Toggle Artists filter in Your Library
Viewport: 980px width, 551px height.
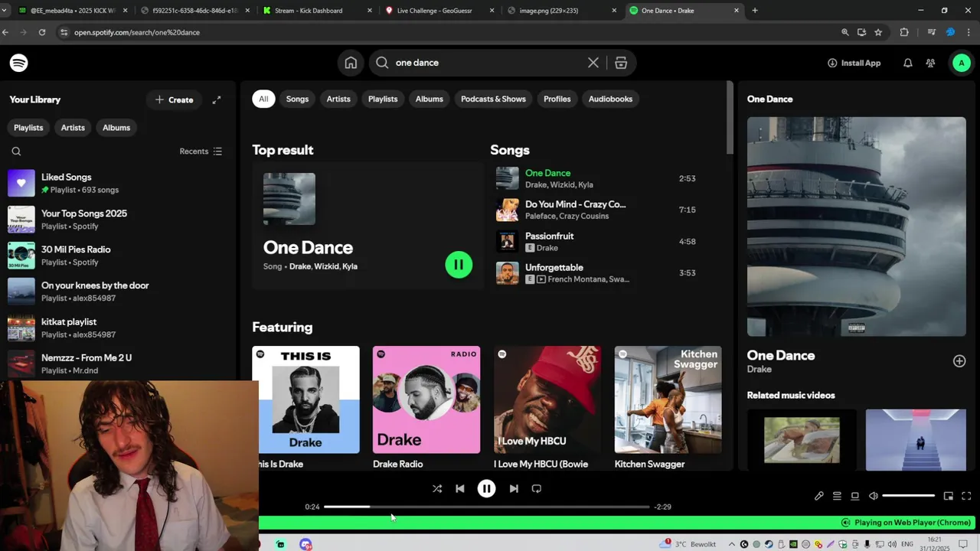73,128
